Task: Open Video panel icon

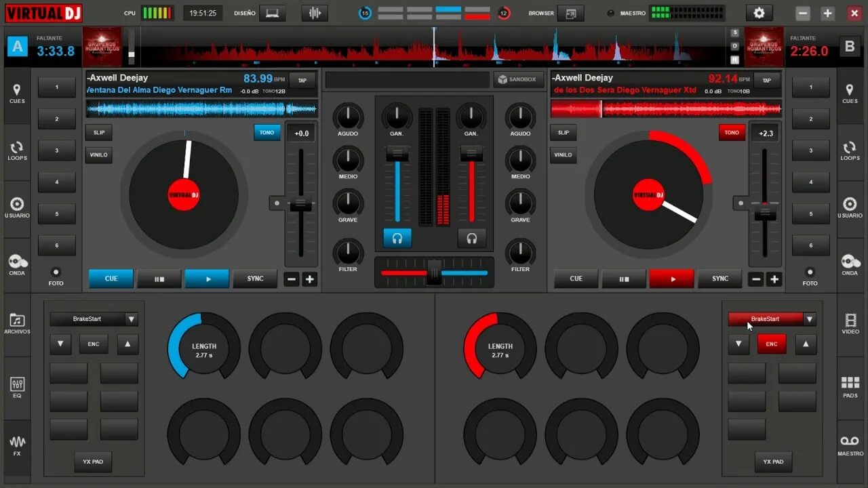Action: (x=850, y=323)
